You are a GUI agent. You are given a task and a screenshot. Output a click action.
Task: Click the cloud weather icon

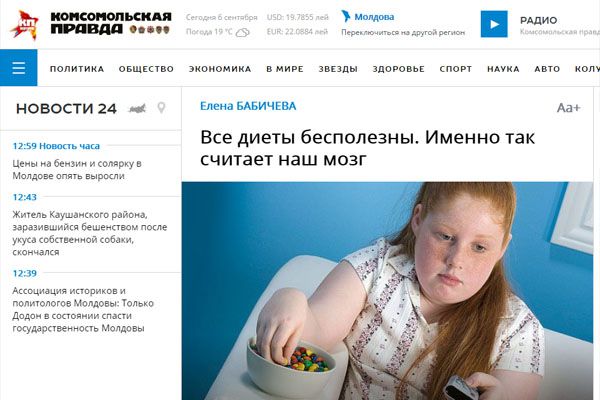243,33
